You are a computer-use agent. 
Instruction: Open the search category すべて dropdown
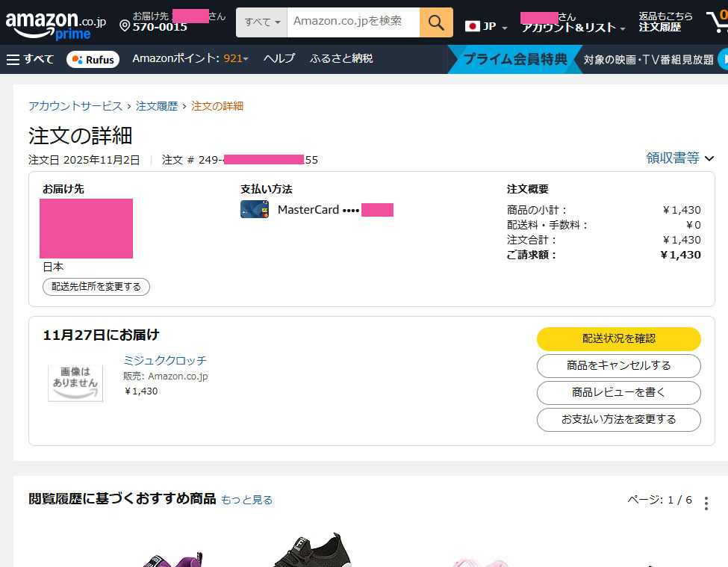pos(262,22)
